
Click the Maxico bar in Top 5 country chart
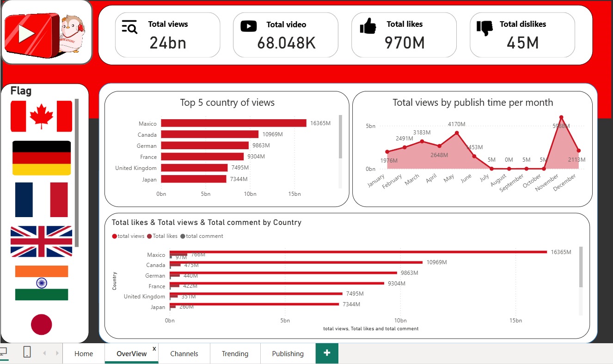[x=231, y=123]
